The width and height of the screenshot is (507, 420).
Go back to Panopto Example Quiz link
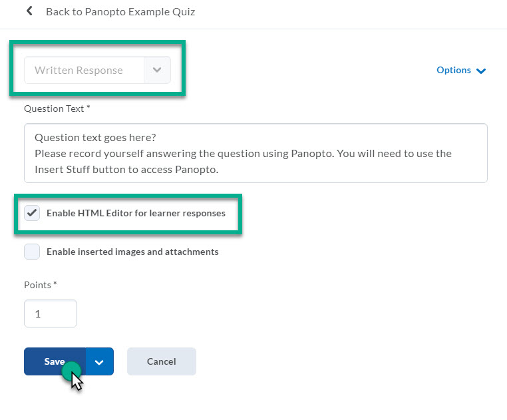(120, 12)
